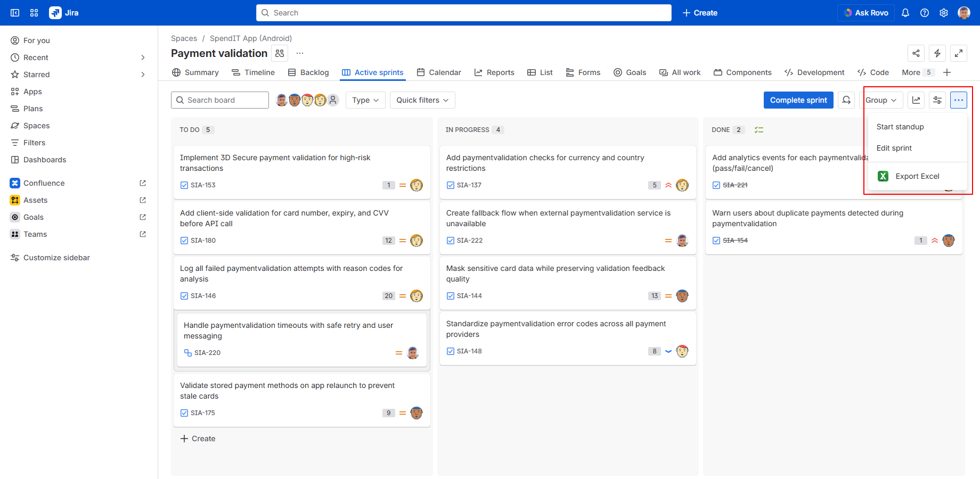Open the Group dropdown
The image size is (980, 479).
pos(880,100)
